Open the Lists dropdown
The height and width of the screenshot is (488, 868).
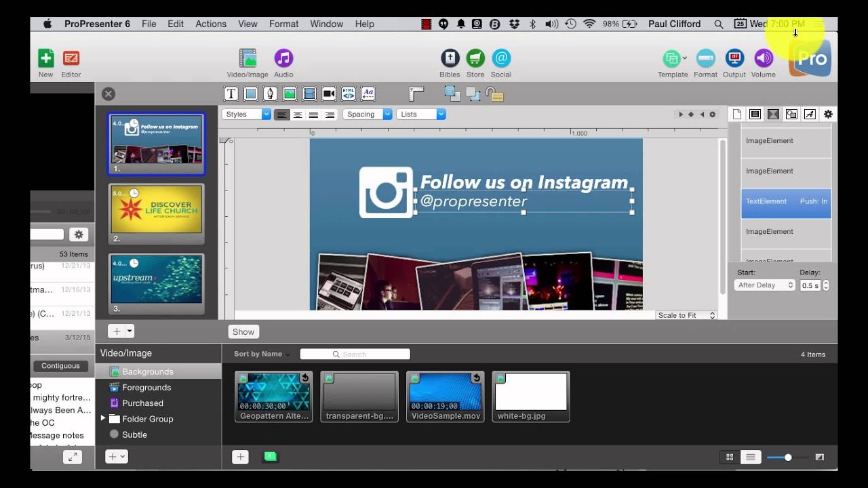click(421, 115)
